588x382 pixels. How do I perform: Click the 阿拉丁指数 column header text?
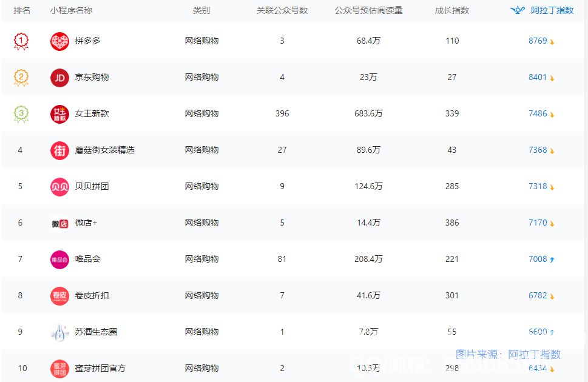[552, 10]
